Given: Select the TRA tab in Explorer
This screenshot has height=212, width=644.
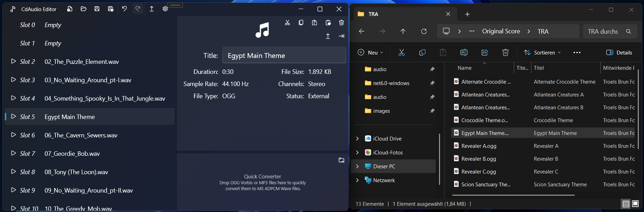Looking at the screenshot, I should pos(404,14).
